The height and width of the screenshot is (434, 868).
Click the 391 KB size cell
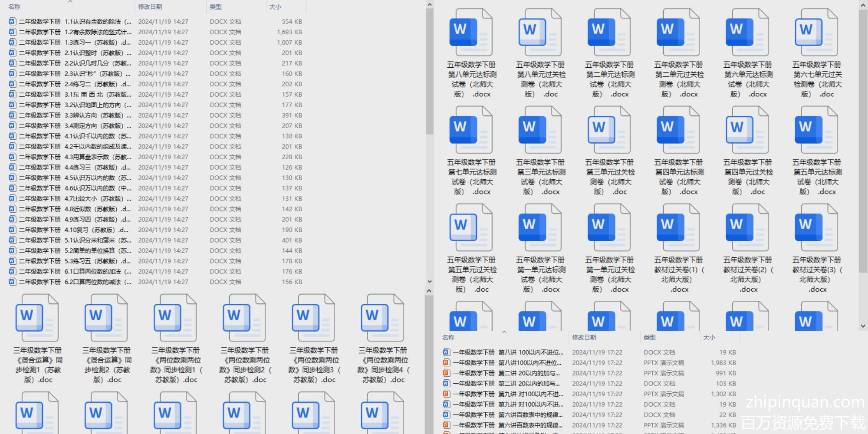coord(292,115)
